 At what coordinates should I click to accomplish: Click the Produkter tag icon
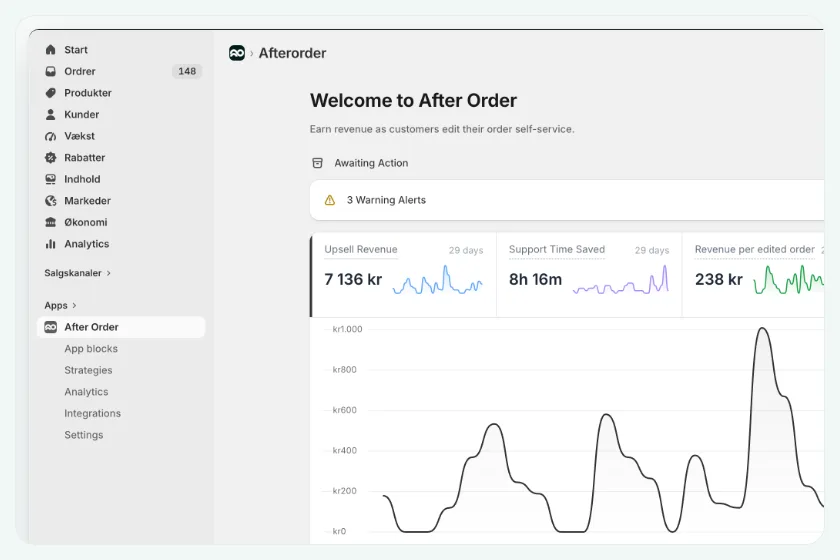pos(50,93)
